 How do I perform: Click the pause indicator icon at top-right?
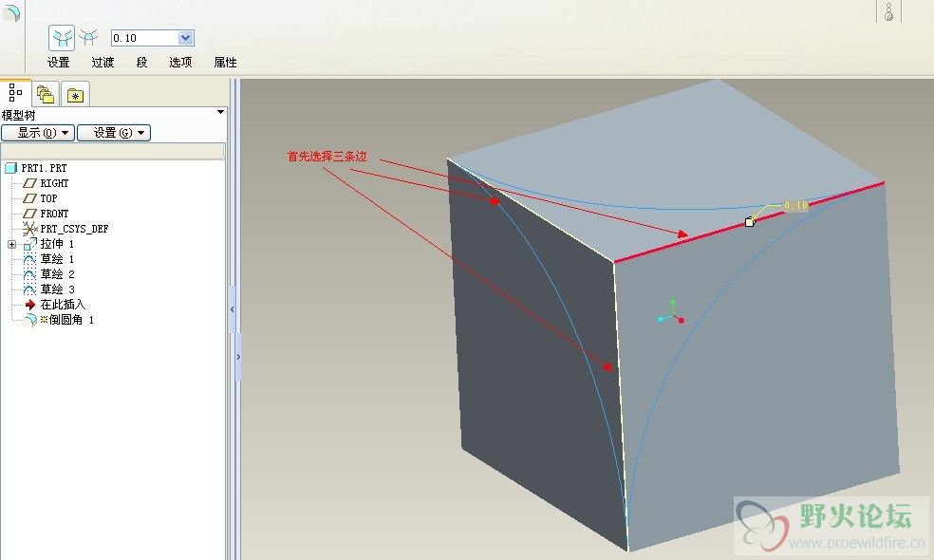click(x=888, y=11)
